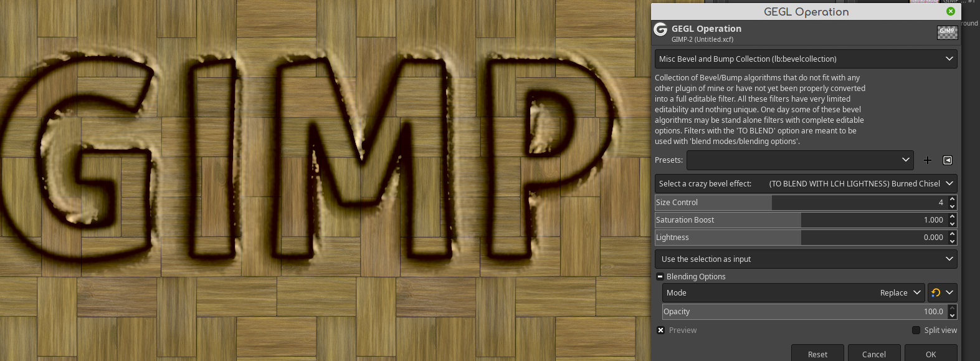Decrease Lightness with down arrow
Screen dimensions: 980x361
952,241
